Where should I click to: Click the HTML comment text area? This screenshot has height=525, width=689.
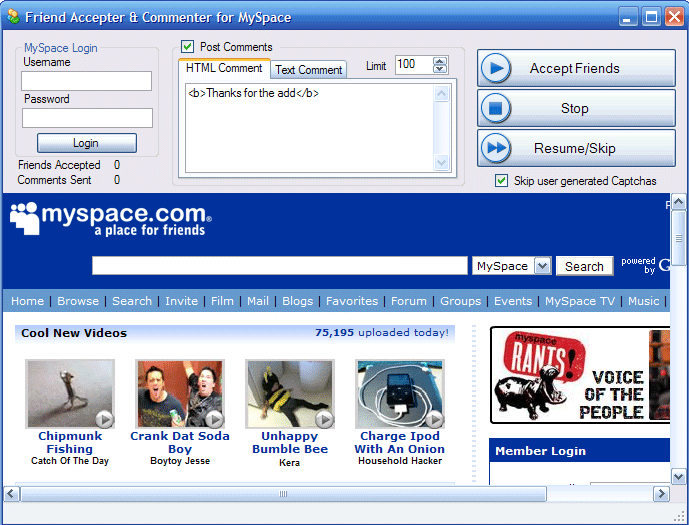(309, 128)
